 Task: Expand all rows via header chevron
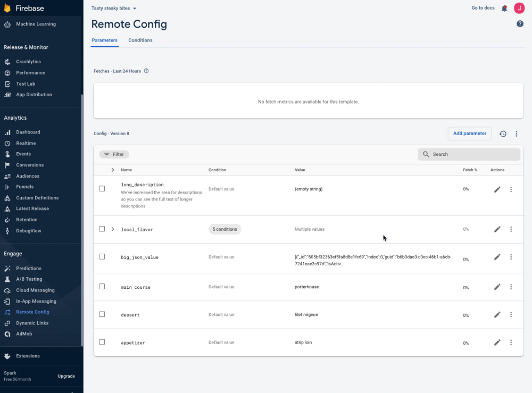[x=113, y=170]
